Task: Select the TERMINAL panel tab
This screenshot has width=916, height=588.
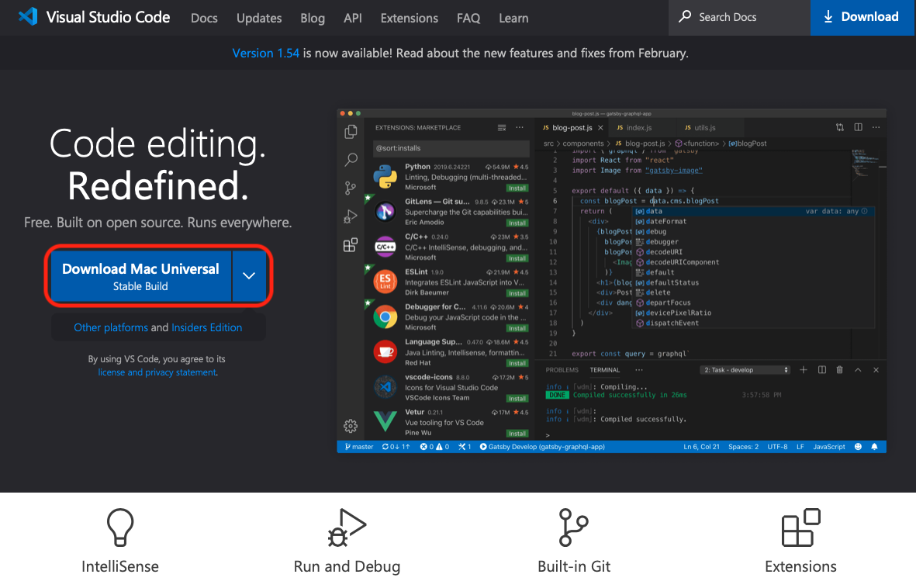Action: click(605, 370)
